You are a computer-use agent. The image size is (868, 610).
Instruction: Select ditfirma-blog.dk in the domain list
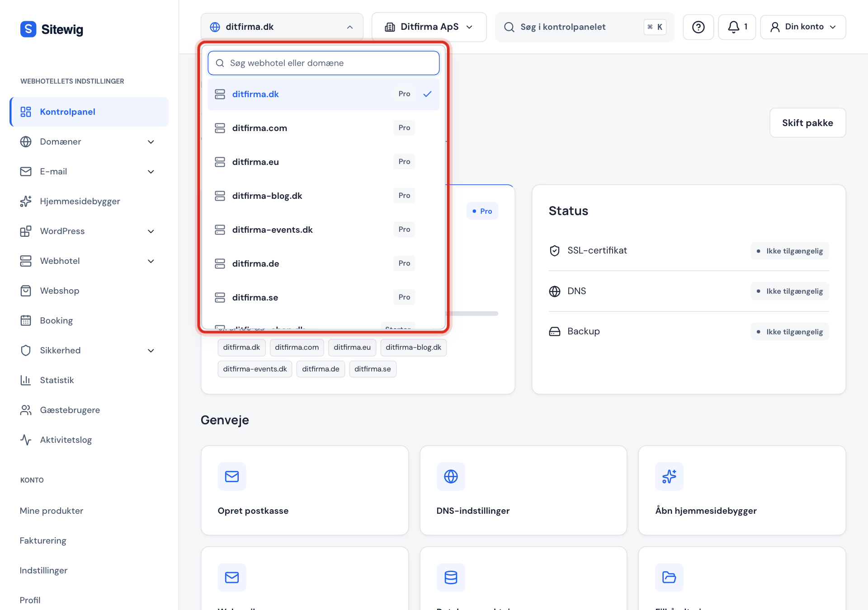click(324, 196)
